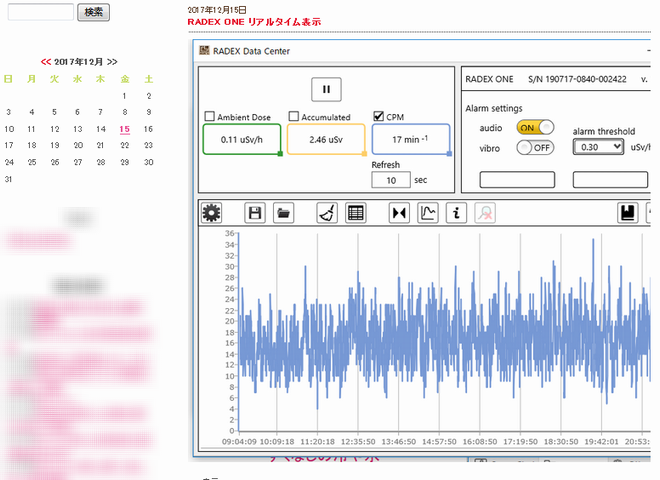This screenshot has width=660, height=480.
Task: Open the RADEX ONE リアルタイム表示 post title
Action: pos(254,22)
